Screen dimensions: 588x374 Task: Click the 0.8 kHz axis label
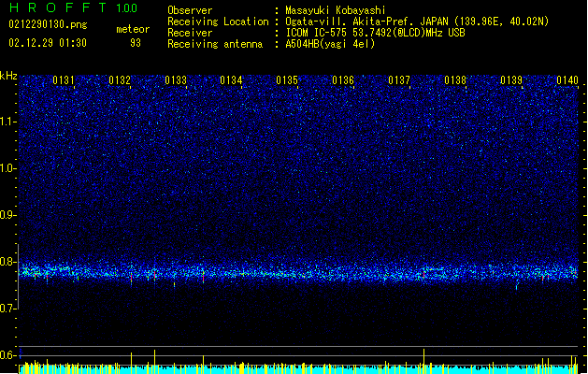pyautogui.click(x=7, y=262)
